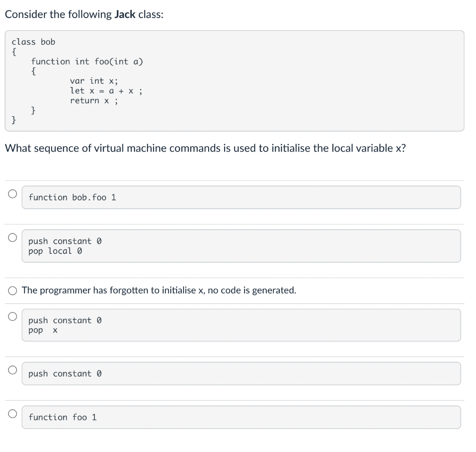Select radio for single 'push constant 0' answer

pyautogui.click(x=13, y=369)
